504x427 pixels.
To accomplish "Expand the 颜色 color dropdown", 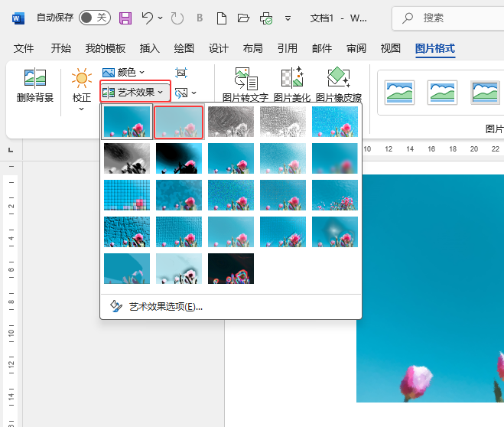I will click(x=123, y=73).
